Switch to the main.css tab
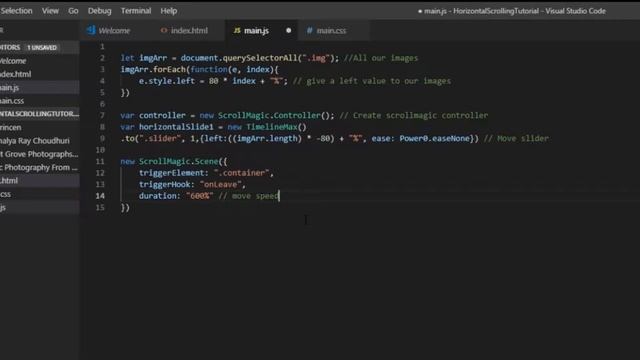 (x=331, y=31)
